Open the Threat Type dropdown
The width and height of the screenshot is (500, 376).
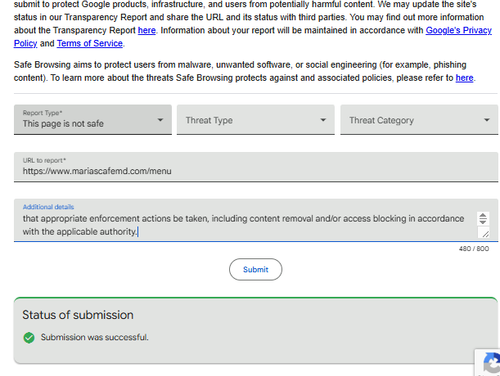tap(256, 120)
